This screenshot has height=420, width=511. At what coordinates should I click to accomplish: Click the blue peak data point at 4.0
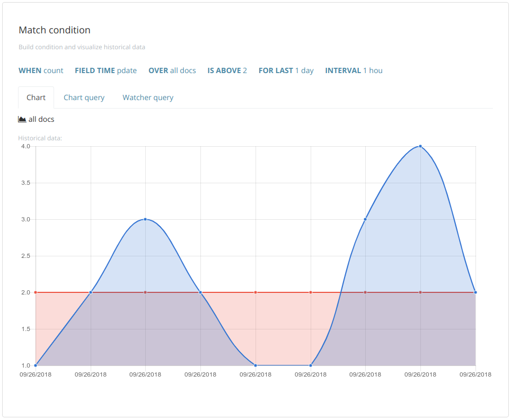[x=420, y=146]
